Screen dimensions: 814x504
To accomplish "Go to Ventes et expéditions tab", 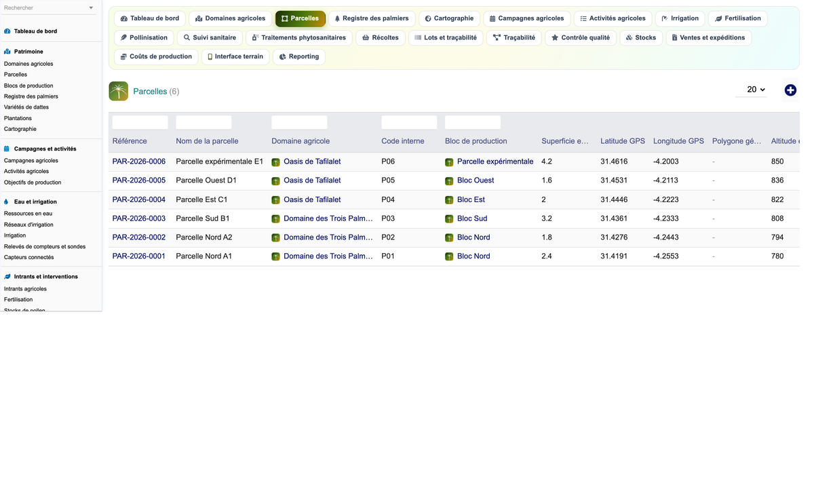I will click(x=708, y=37).
